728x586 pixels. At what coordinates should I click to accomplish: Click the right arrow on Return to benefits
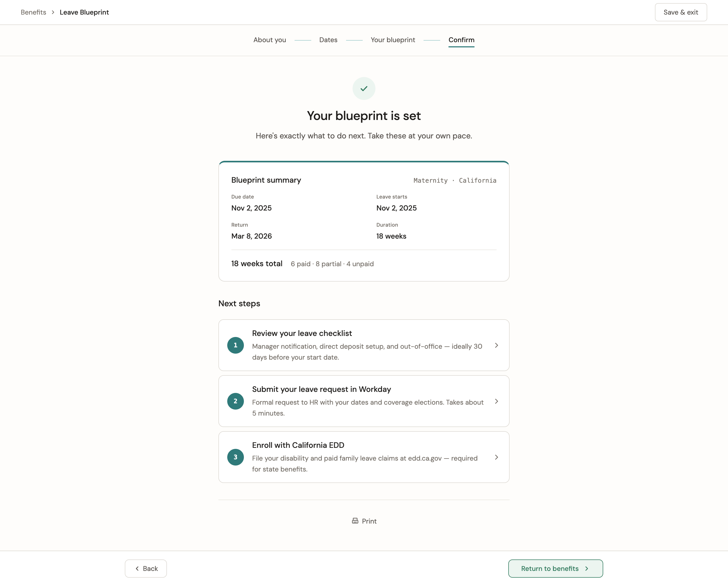pyautogui.click(x=587, y=568)
